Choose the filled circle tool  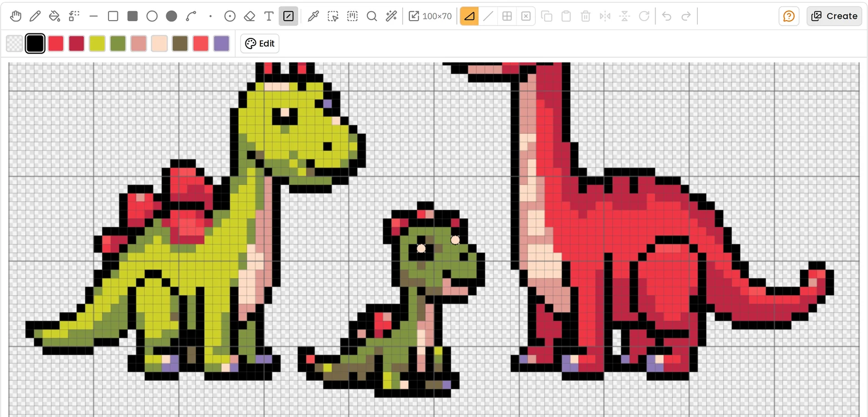(x=171, y=16)
